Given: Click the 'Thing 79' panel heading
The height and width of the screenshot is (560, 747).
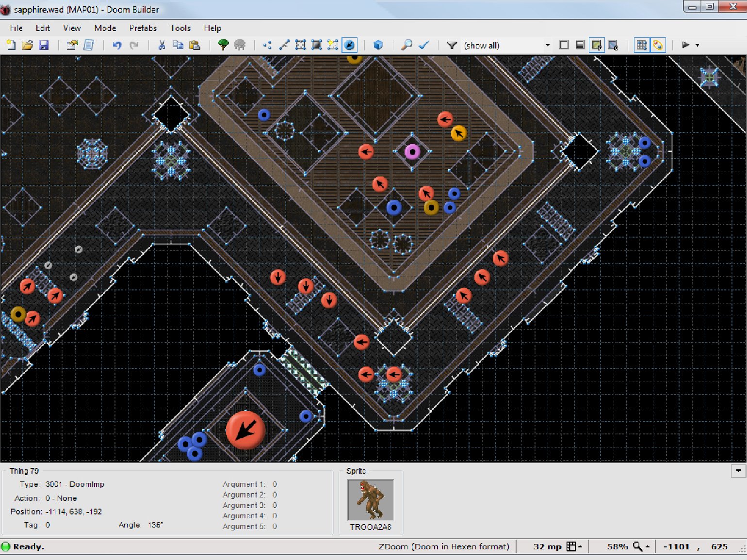Looking at the screenshot, I should click(24, 471).
